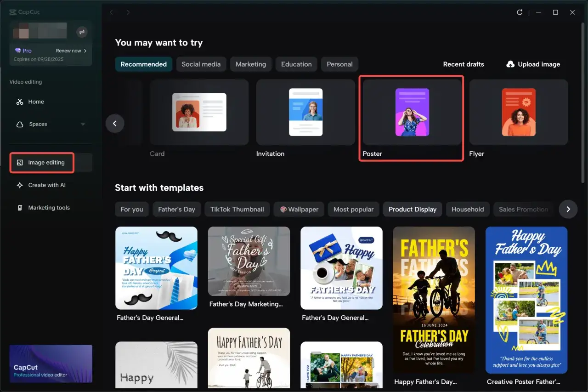
Task: Click the navigate back arrow icon
Action: (x=111, y=12)
